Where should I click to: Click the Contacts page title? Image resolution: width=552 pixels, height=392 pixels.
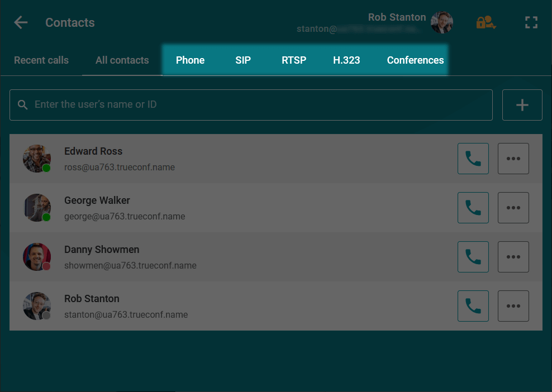tap(70, 22)
